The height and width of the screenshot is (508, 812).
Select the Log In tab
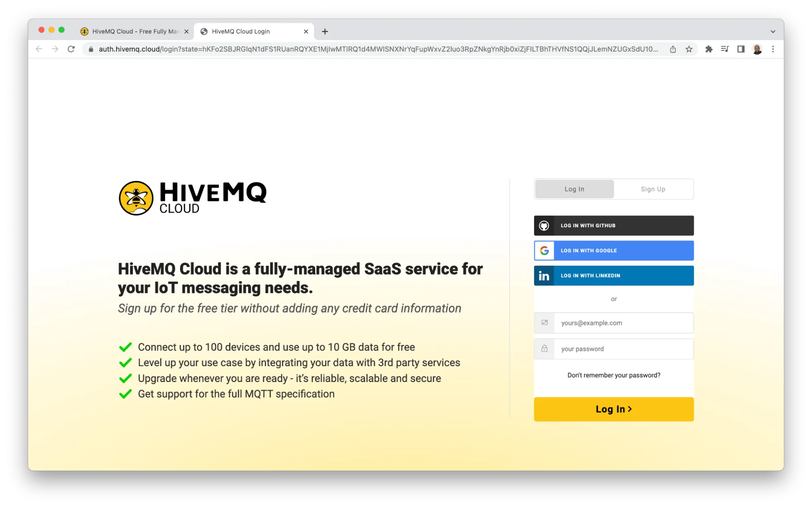tap(574, 189)
